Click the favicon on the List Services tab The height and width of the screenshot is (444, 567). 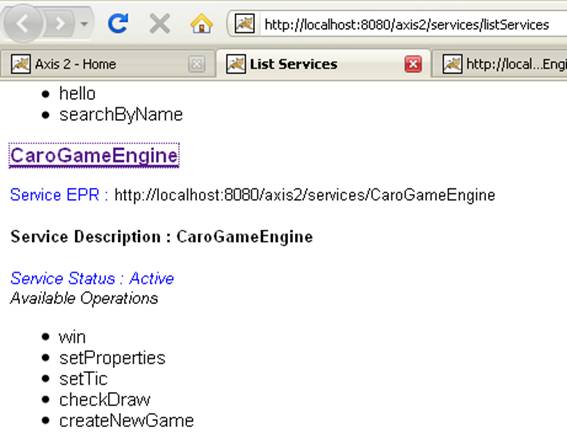236,64
